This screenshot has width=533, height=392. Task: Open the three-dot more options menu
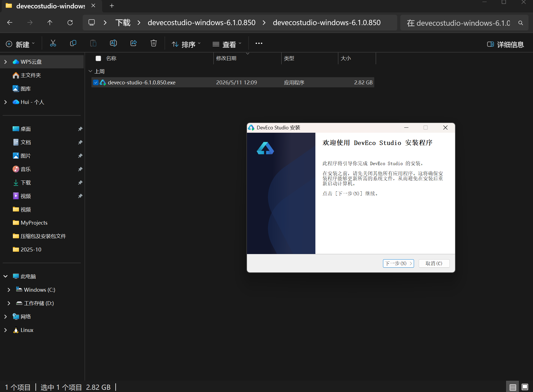[x=259, y=43]
